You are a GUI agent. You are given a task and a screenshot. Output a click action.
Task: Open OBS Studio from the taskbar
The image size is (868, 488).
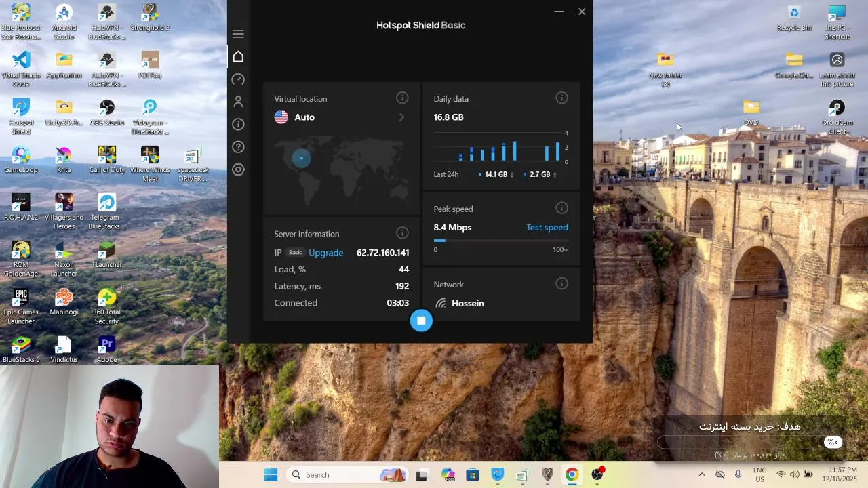597,475
